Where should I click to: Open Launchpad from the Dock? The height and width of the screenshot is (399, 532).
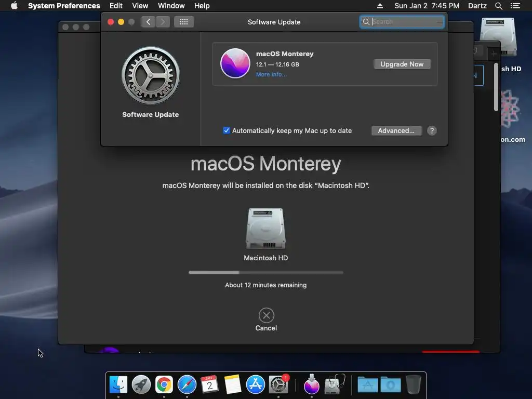pos(141,384)
